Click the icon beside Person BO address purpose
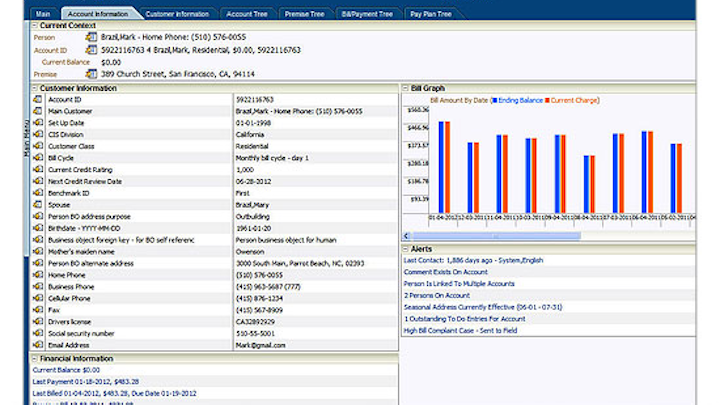This screenshot has height=405, width=720. tap(38, 216)
